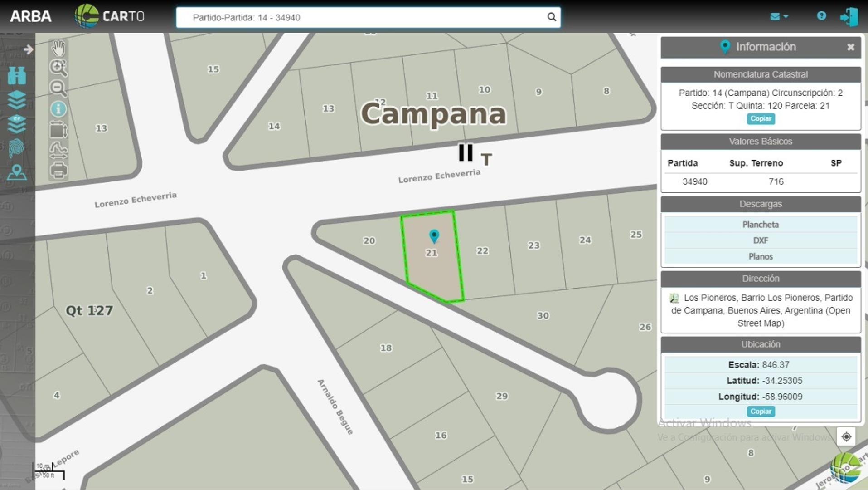Click the geolocate target button near bottom right
Screen dimensions: 868x490
point(846,436)
